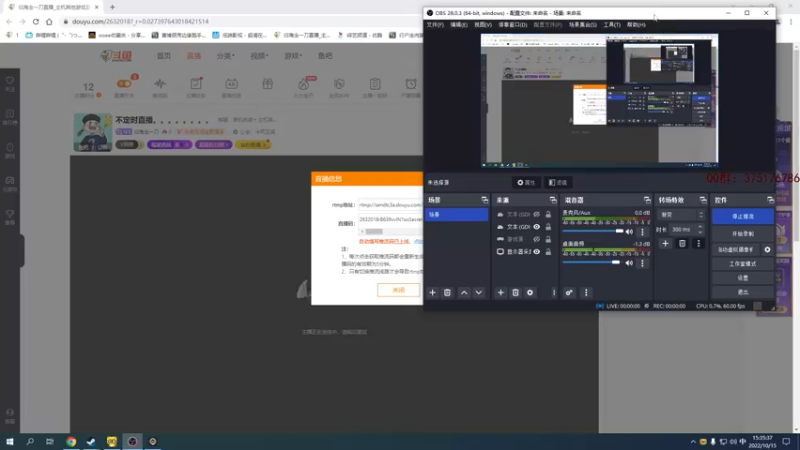Expand Douyu 分类 navigation dropdown
The image size is (800, 450).
tap(226, 56)
